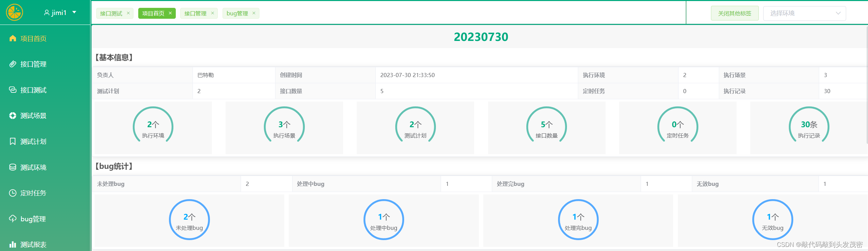Close the bug管理 tab tag
This screenshot has height=251, width=868.
pos(254,13)
